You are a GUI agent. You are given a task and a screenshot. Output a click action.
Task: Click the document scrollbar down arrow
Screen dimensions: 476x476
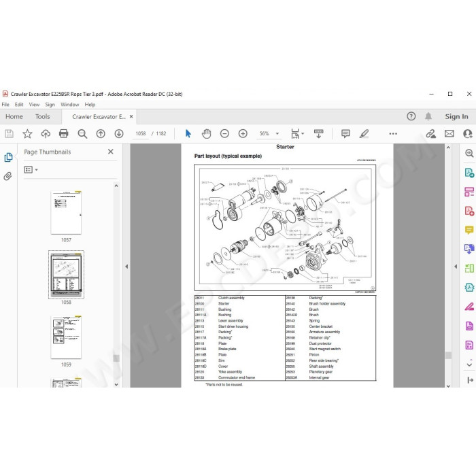[448, 386]
